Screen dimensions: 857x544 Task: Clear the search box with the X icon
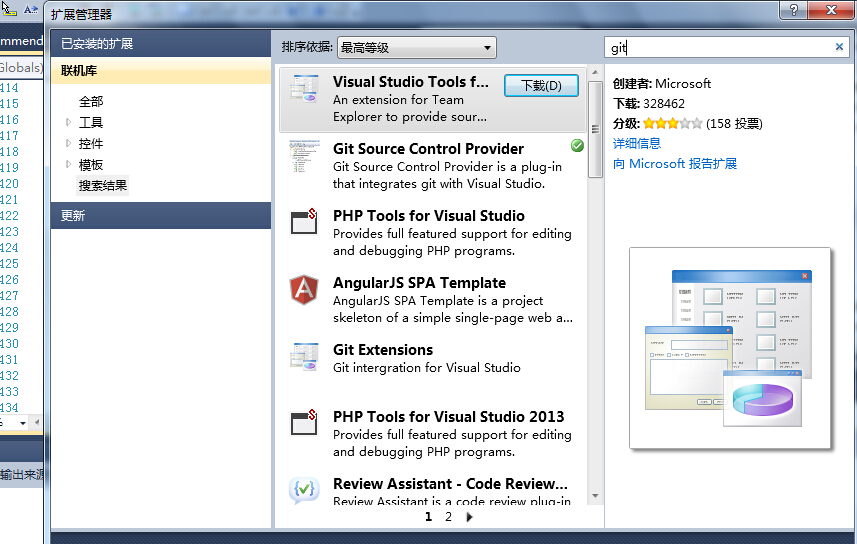point(840,47)
